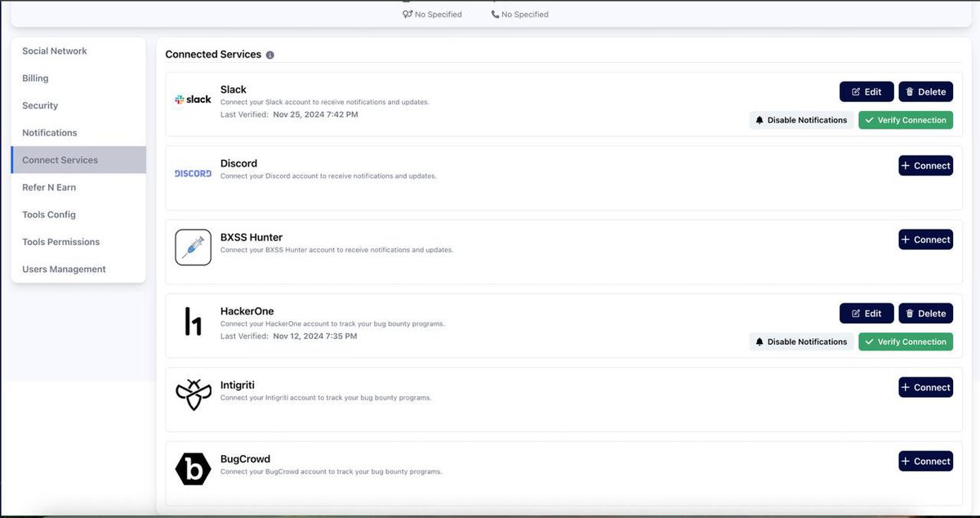Click the info icon beside Connected Services
This screenshot has height=518, width=980.
click(269, 55)
